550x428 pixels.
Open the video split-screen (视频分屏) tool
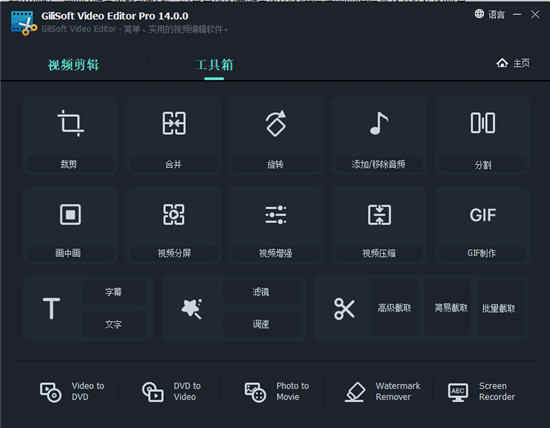pos(174,214)
